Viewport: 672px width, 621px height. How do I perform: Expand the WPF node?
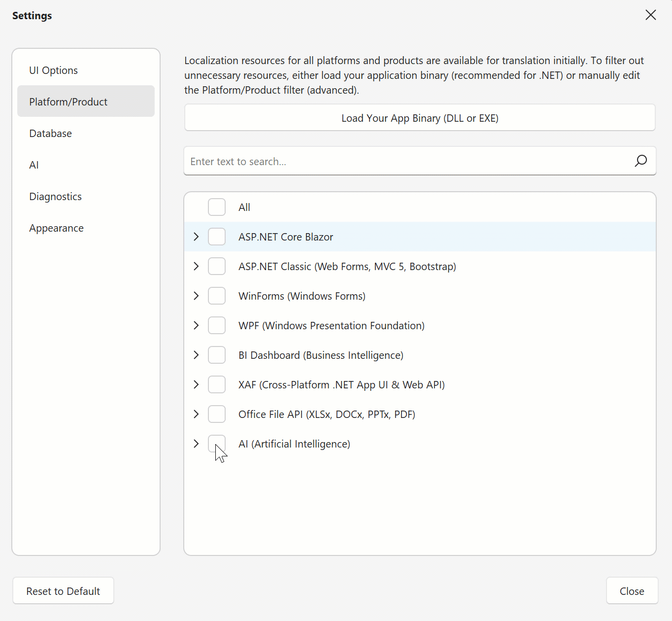point(196,325)
